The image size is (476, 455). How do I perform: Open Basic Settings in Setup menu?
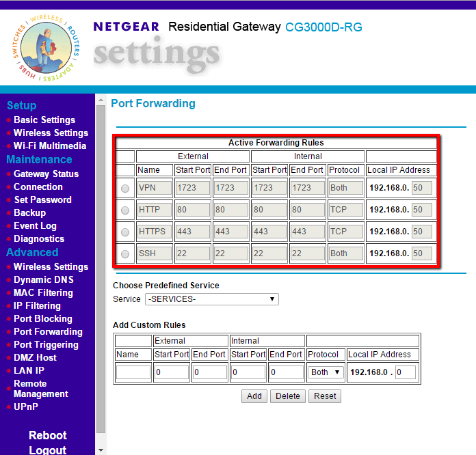coord(44,120)
